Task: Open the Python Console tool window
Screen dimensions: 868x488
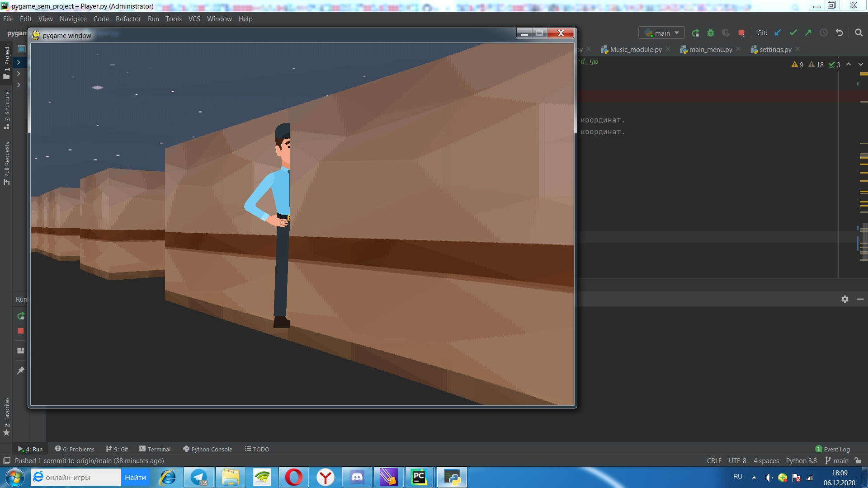Action: [x=208, y=449]
